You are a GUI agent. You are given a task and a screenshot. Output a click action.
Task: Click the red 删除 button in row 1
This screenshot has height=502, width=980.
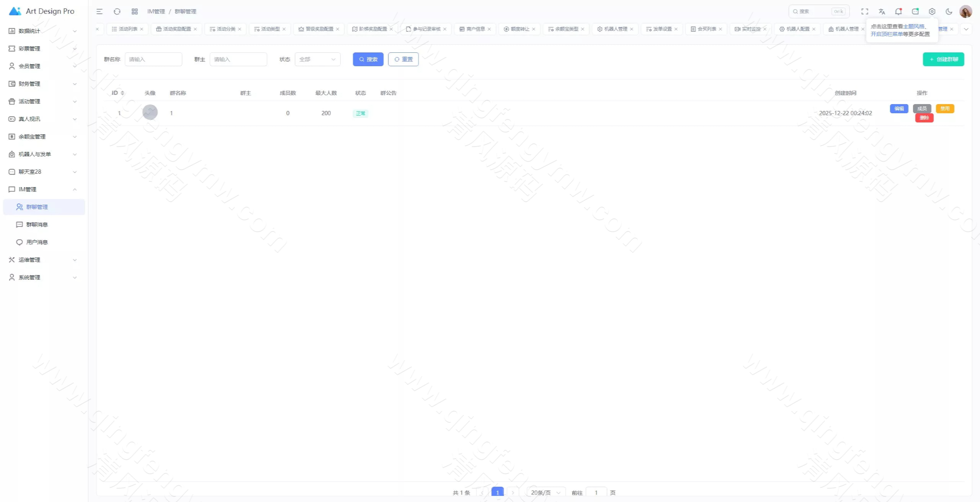click(x=924, y=118)
